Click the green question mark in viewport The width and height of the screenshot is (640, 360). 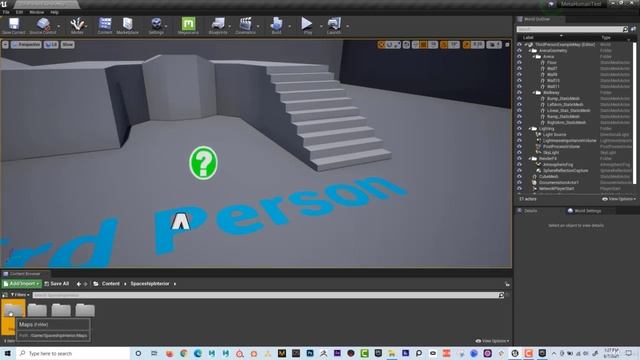(203, 163)
